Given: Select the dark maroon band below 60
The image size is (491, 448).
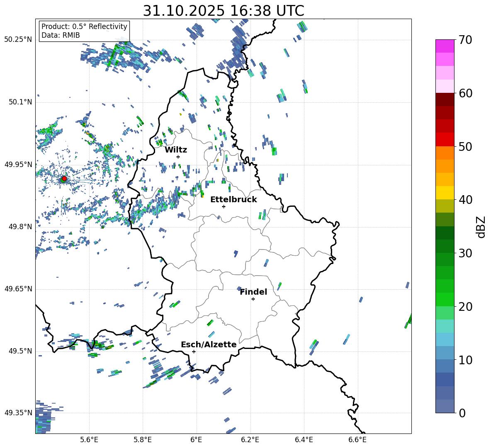Looking at the screenshot, I should tap(445, 99).
